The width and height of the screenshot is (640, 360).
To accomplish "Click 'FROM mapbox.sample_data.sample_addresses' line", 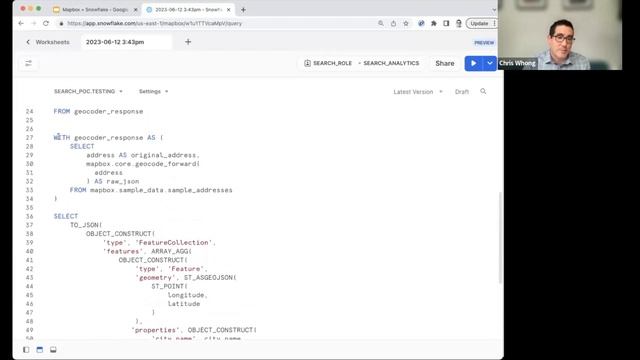I will (x=151, y=190).
